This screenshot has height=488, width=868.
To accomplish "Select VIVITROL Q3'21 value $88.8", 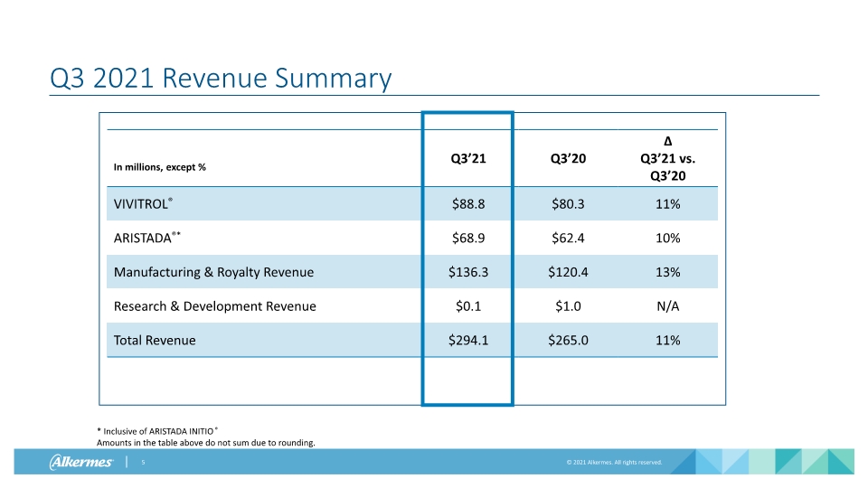I will (x=468, y=204).
